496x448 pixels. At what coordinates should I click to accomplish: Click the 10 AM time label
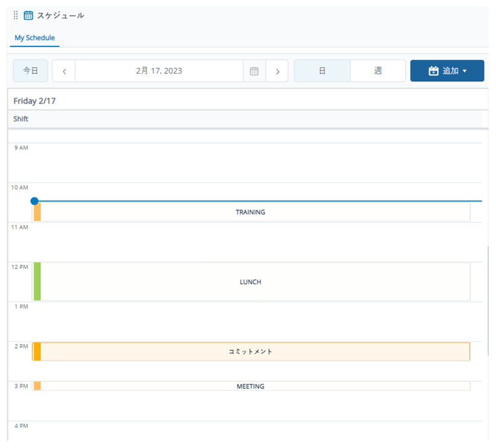click(20, 187)
